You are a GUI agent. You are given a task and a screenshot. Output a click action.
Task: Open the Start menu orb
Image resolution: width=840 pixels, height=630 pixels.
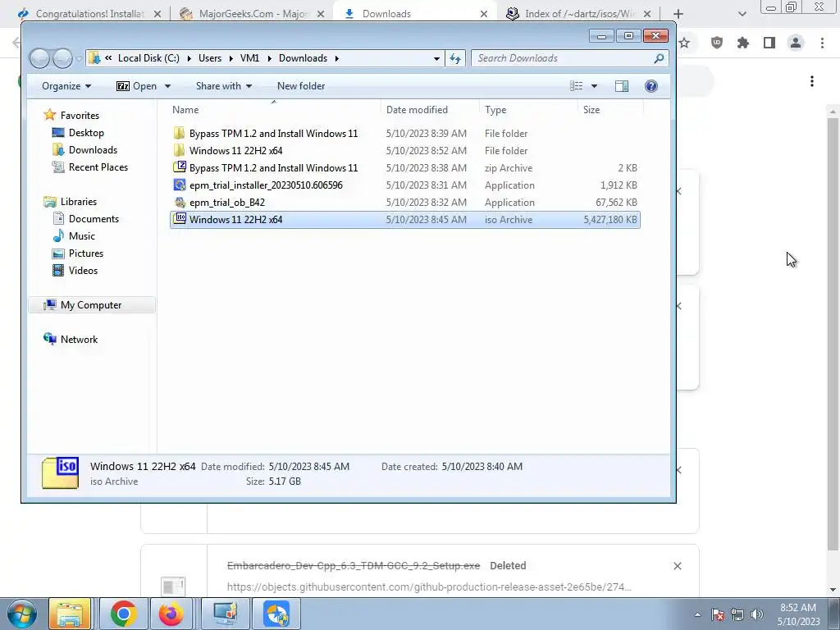21,614
